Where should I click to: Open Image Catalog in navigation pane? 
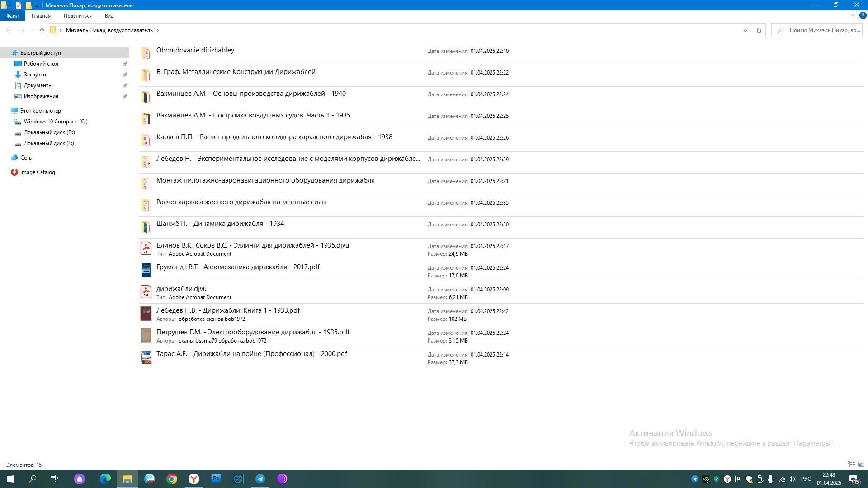(x=38, y=172)
